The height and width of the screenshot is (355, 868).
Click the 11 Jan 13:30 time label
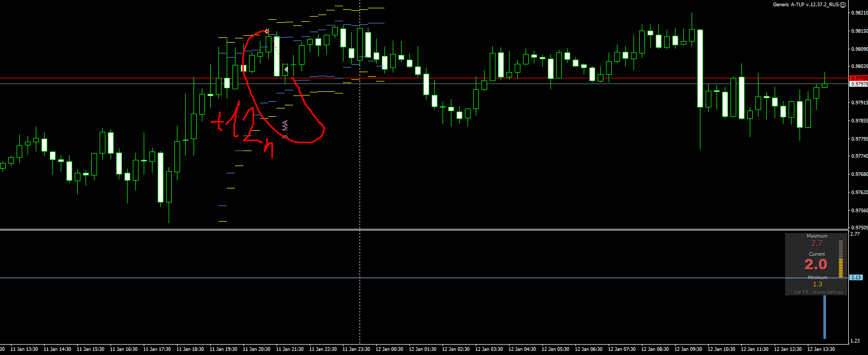pos(24,349)
